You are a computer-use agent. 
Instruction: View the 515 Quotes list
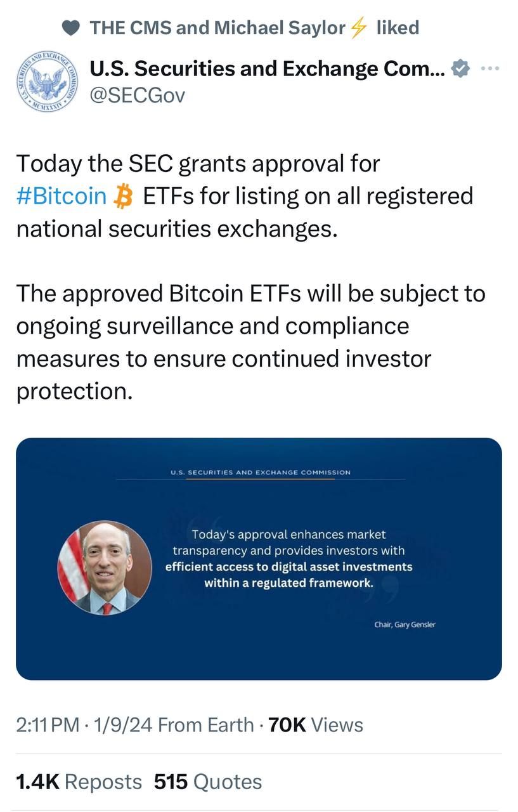(208, 782)
